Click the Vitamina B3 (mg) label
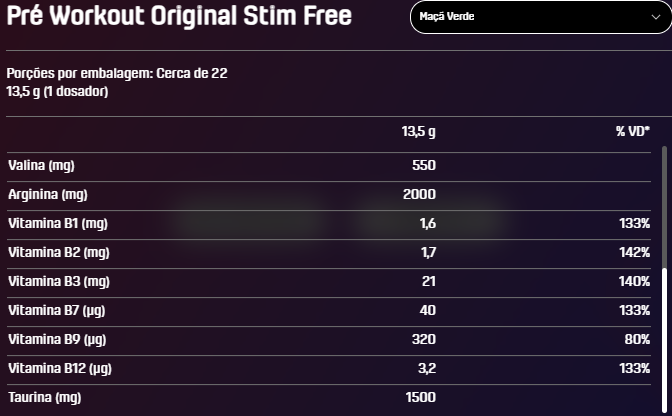Image resolution: width=672 pixels, height=416 pixels. pyautogui.click(x=59, y=282)
